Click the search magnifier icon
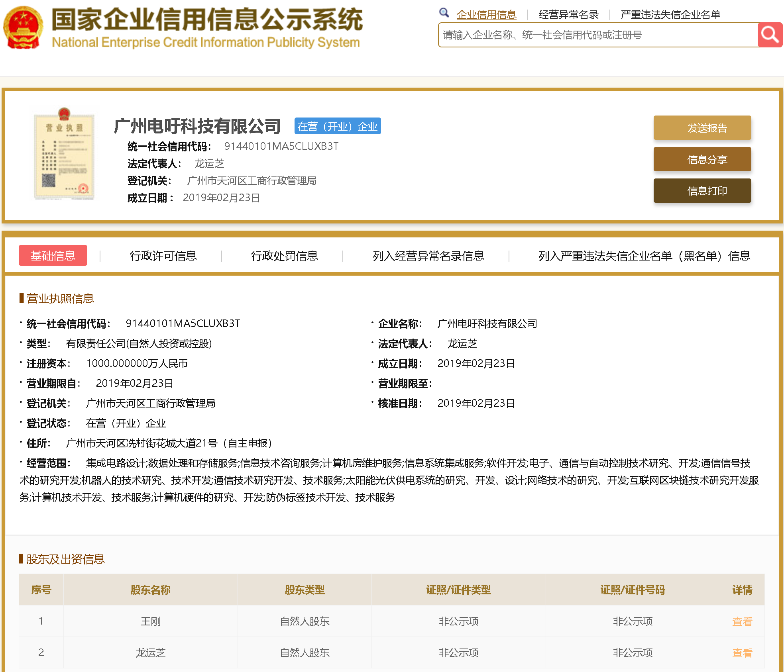This screenshot has width=784, height=672. pyautogui.click(x=770, y=35)
